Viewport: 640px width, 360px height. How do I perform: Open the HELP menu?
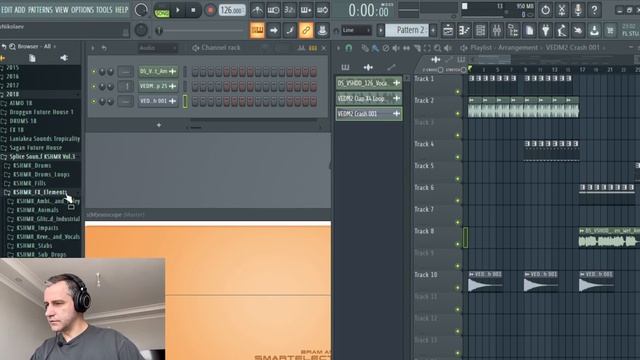tap(121, 9)
